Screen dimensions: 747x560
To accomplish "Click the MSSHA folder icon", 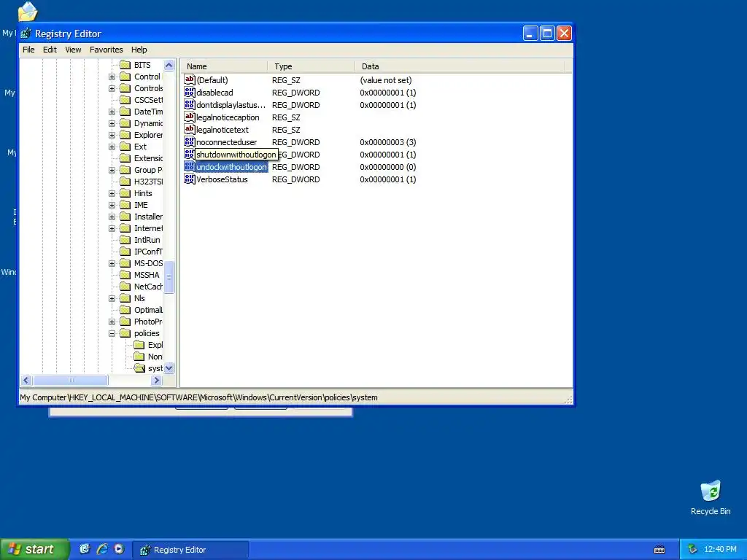I will pos(125,275).
